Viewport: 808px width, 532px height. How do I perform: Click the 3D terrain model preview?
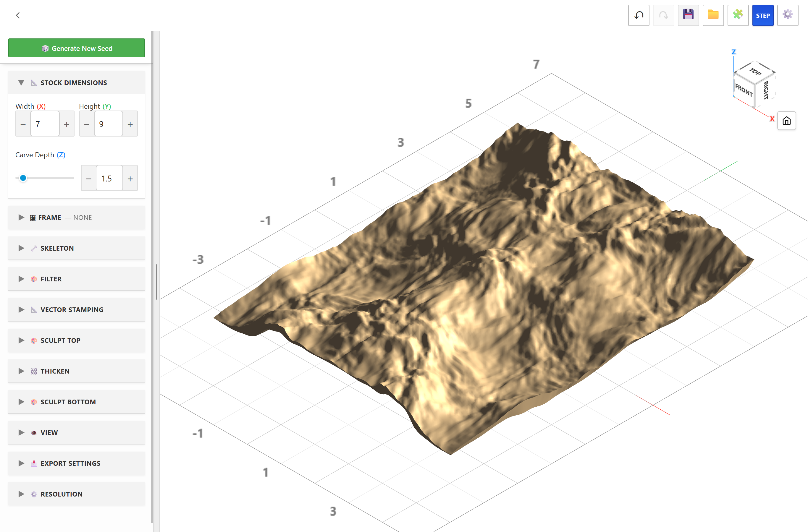(x=484, y=288)
